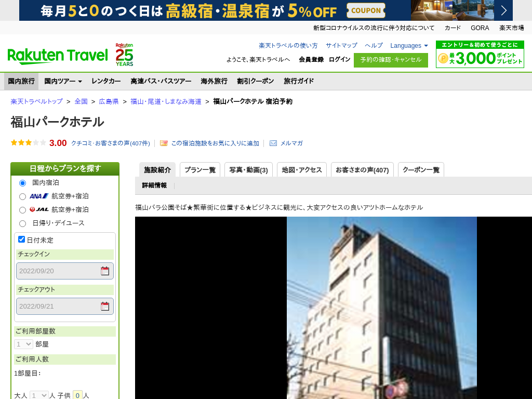Viewport: 532px width, 399px height.
Task: Switch to the プラン一覧 tab
Action: coord(200,170)
